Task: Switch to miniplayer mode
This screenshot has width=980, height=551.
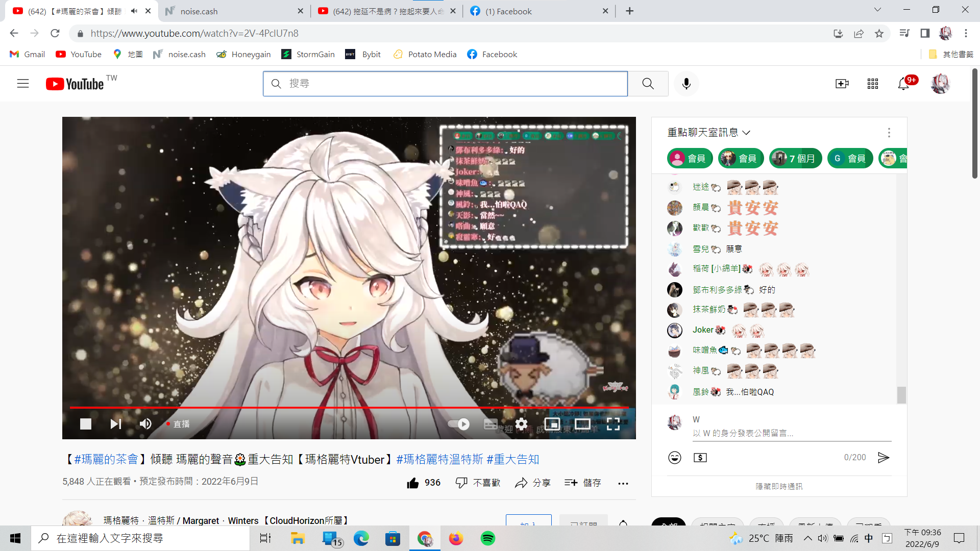Action: point(552,424)
